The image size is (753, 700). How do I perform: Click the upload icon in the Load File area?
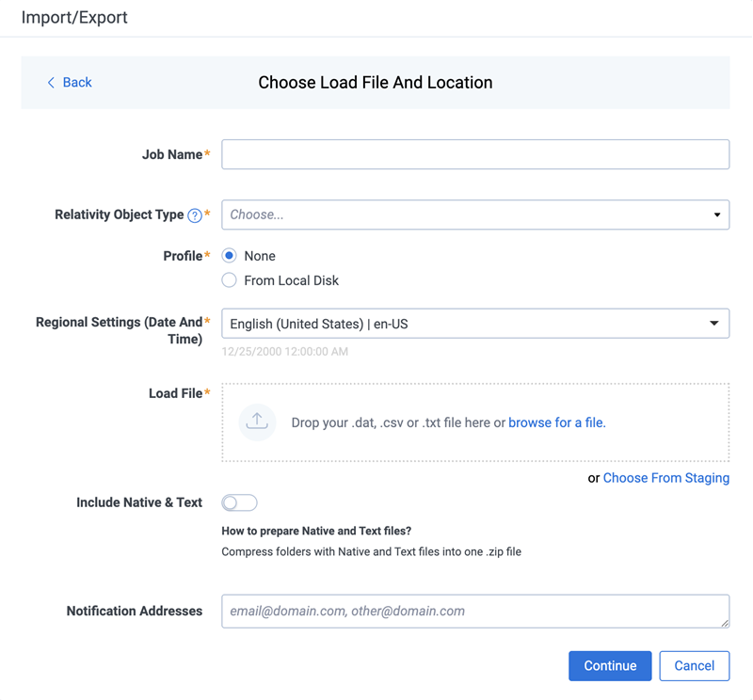coord(256,422)
